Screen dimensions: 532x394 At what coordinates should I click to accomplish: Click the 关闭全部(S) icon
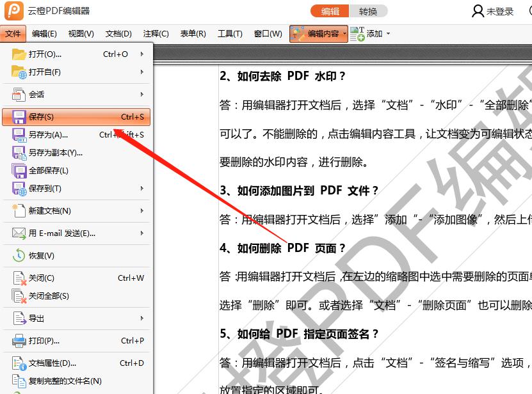(19, 296)
